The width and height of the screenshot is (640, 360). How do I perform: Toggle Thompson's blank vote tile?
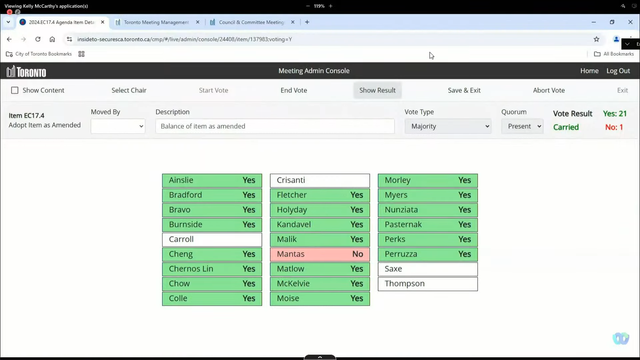click(428, 284)
